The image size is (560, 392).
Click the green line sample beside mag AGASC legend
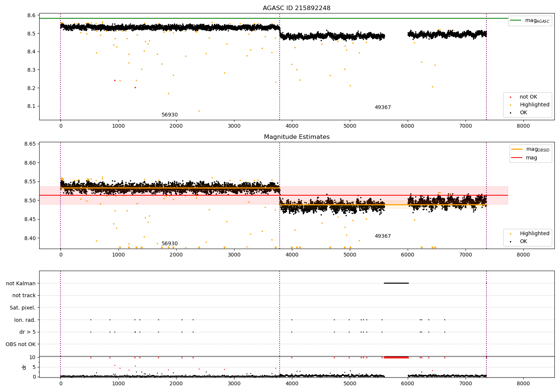[x=516, y=21]
